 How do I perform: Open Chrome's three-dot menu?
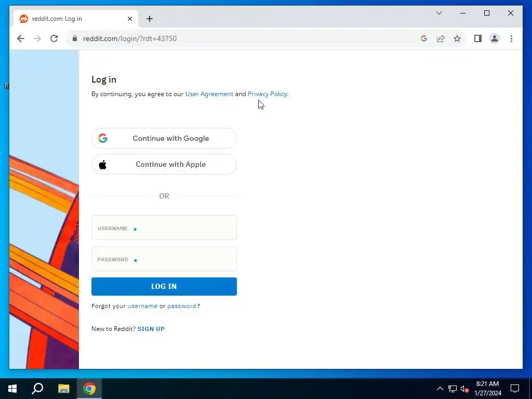tap(511, 38)
